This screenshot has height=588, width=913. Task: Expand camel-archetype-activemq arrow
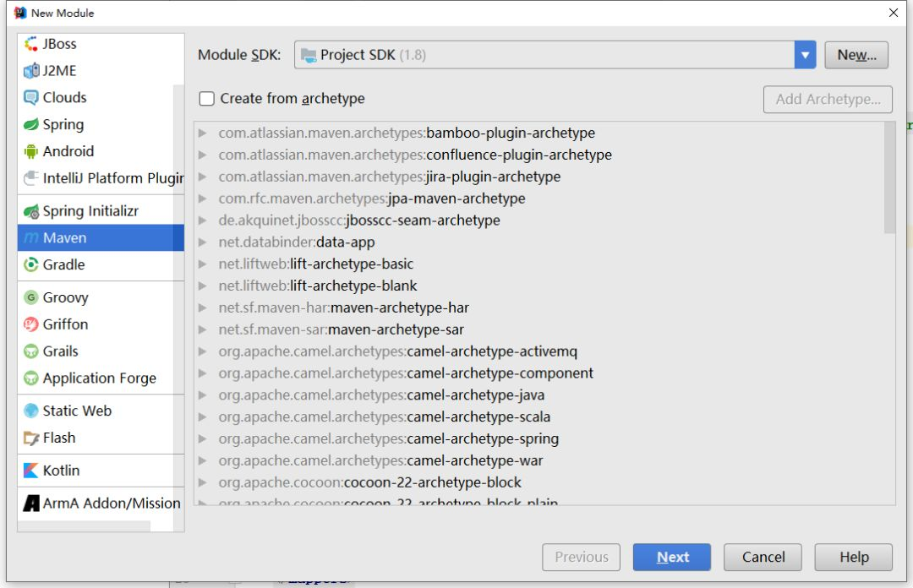203,351
